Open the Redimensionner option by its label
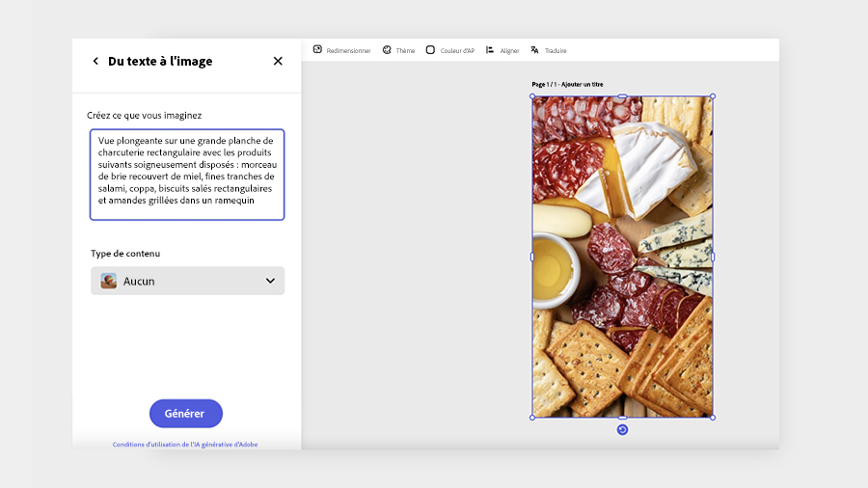Viewport: 868px width, 488px height. [x=348, y=50]
